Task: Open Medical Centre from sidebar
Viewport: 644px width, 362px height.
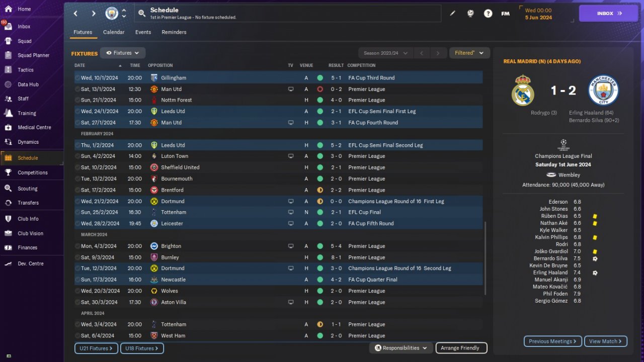Action: tap(34, 127)
